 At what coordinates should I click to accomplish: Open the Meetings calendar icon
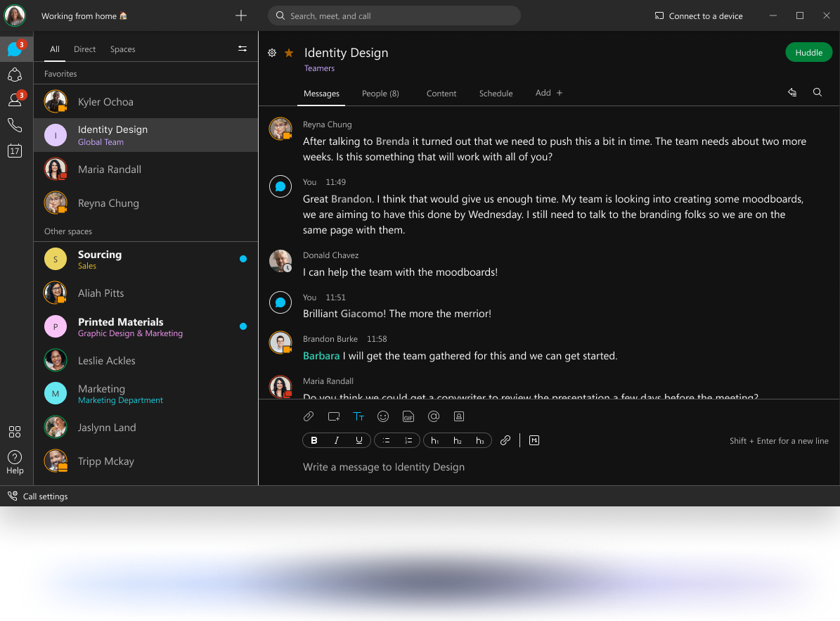click(x=15, y=151)
